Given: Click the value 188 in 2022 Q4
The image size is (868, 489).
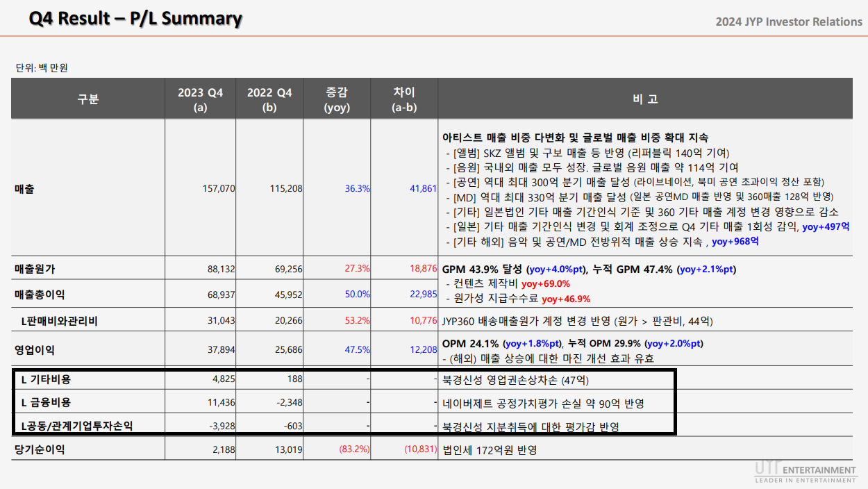Looking at the screenshot, I should tap(295, 380).
